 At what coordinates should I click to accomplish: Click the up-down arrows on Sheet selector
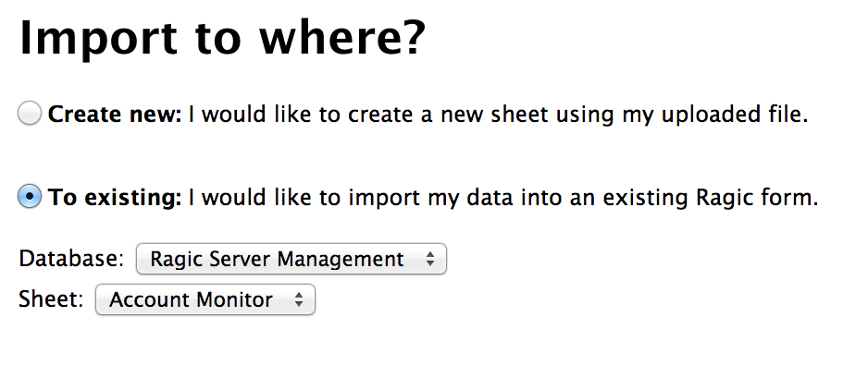pos(299,299)
